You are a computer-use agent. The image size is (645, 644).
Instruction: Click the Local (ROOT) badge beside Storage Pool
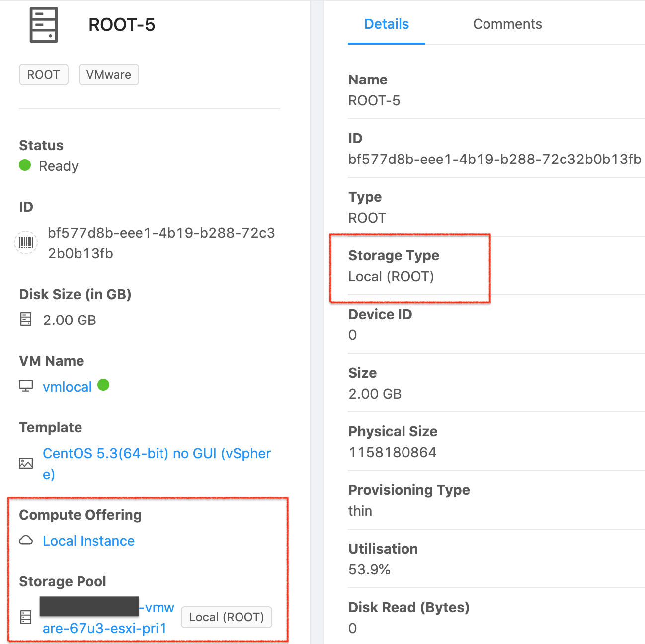point(226,617)
